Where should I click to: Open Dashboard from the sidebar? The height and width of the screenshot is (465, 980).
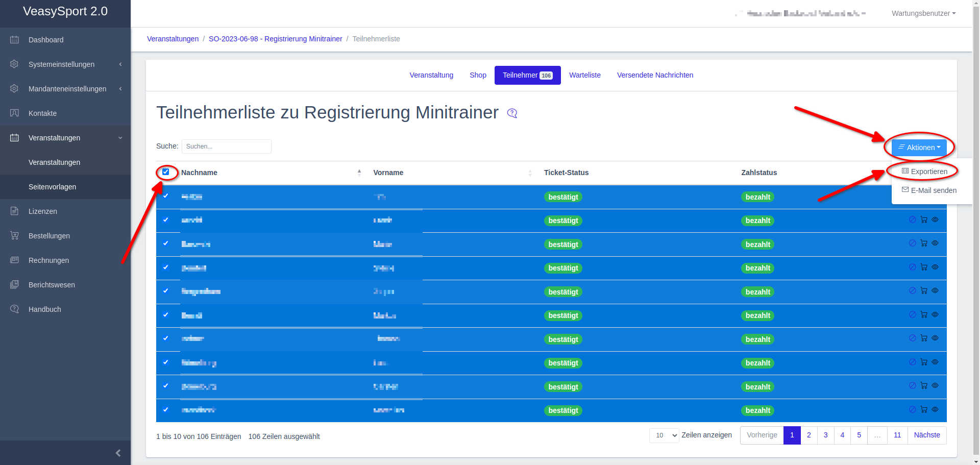click(46, 40)
